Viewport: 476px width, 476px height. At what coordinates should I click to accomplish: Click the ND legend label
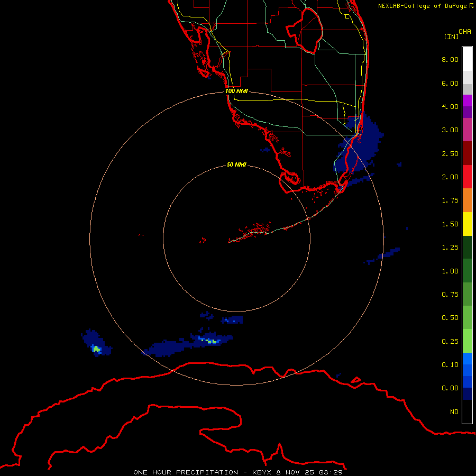[x=454, y=412]
